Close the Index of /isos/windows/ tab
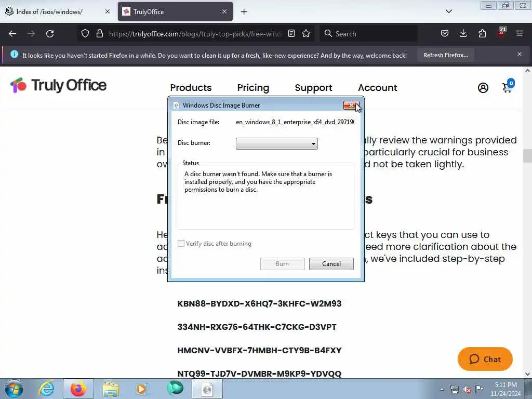This screenshot has height=399, width=532. pos(107,11)
